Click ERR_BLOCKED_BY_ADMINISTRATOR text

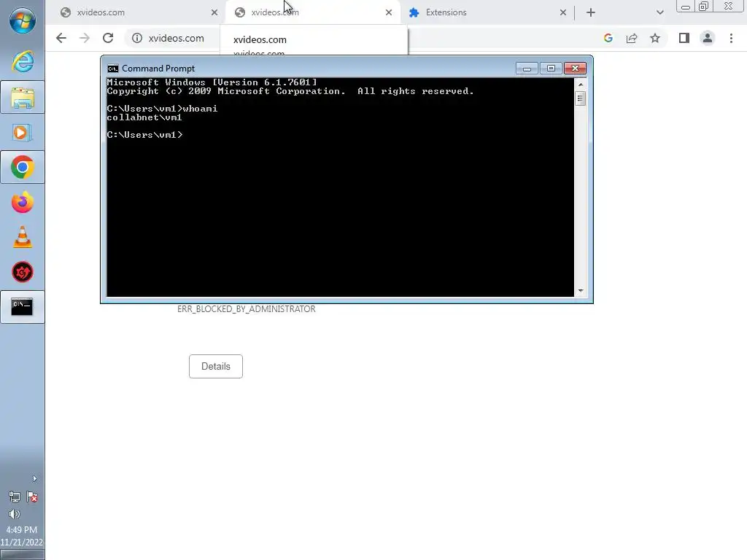pyautogui.click(x=247, y=309)
